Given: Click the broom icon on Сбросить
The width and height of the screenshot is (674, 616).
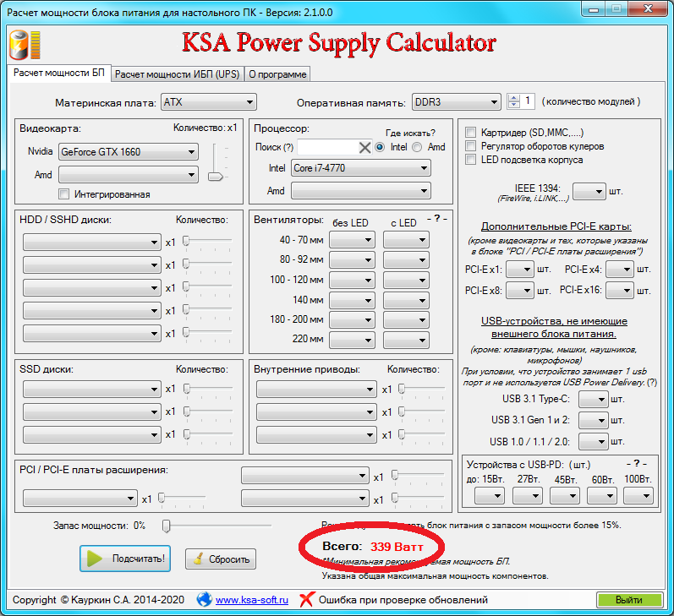Looking at the screenshot, I should tap(197, 559).
